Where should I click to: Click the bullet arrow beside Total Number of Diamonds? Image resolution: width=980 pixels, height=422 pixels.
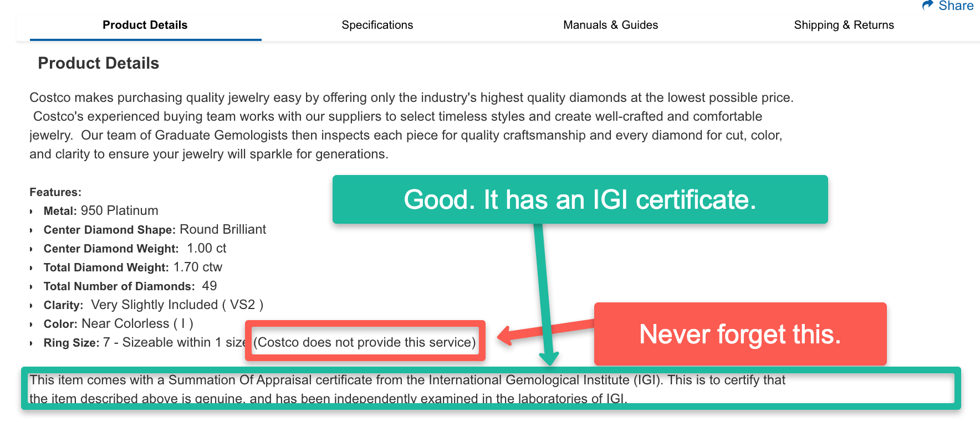(31, 287)
